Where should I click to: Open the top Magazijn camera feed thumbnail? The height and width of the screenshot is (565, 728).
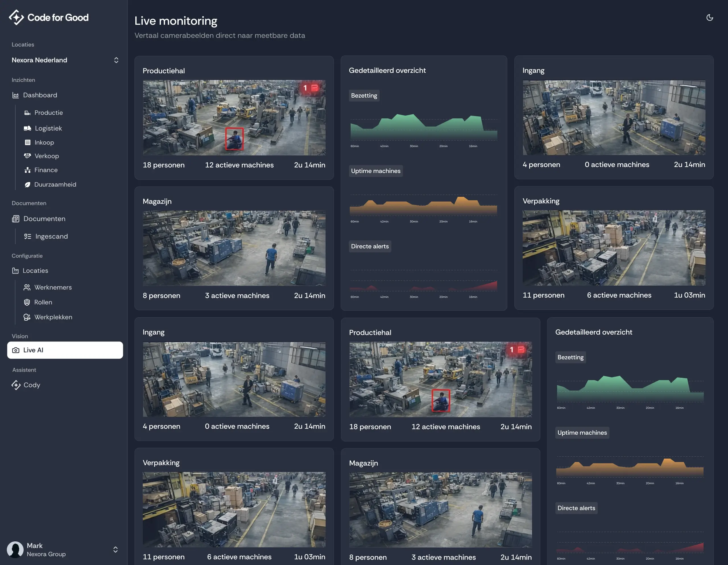(x=234, y=248)
